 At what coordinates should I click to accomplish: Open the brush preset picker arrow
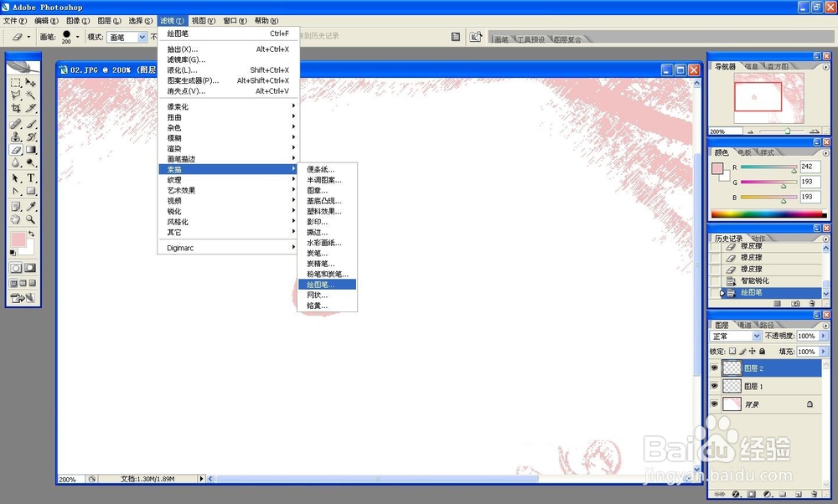[77, 37]
